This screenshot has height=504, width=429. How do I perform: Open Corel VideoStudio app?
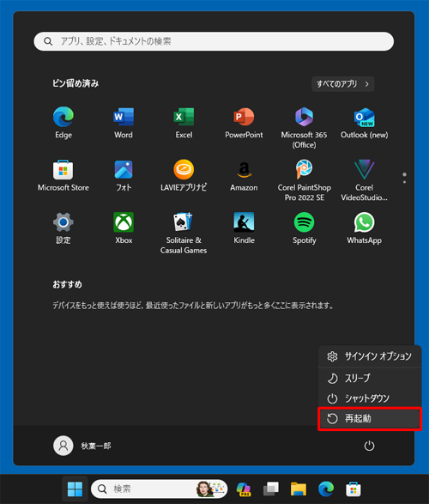tap(364, 180)
